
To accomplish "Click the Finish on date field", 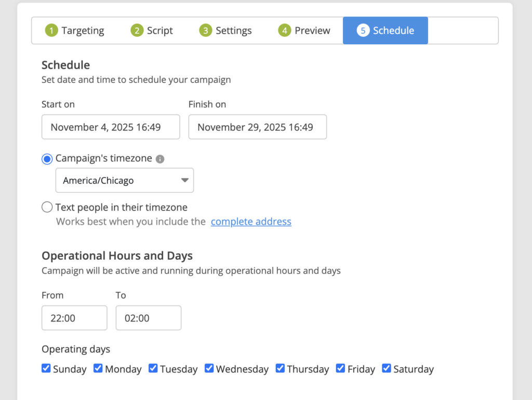I will click(x=257, y=126).
